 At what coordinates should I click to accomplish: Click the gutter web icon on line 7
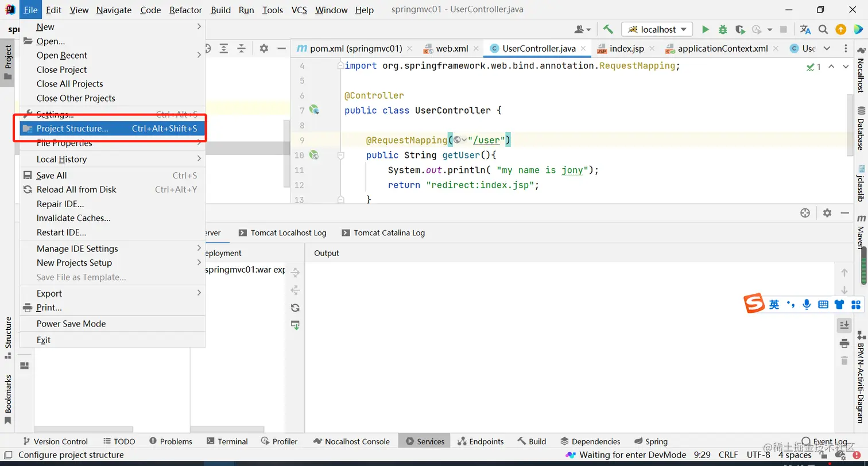314,110
